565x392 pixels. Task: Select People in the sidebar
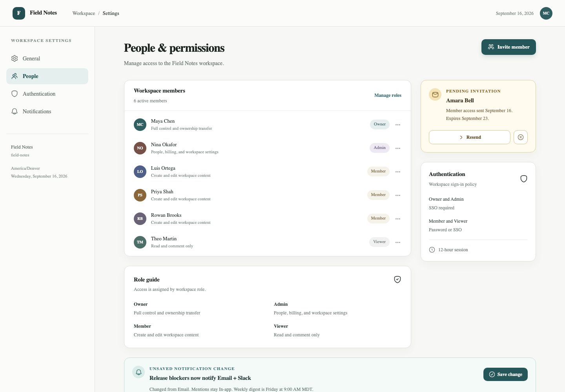[x=47, y=76]
